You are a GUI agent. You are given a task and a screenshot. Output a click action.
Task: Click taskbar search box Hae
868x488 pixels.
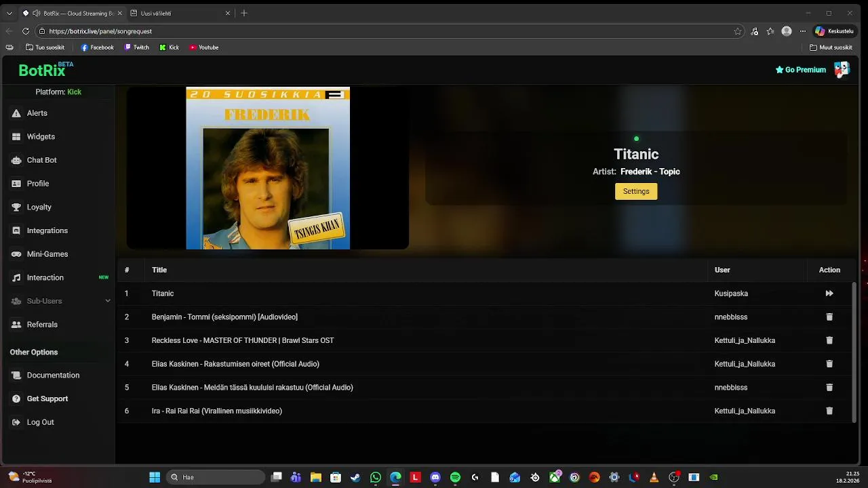(216, 477)
